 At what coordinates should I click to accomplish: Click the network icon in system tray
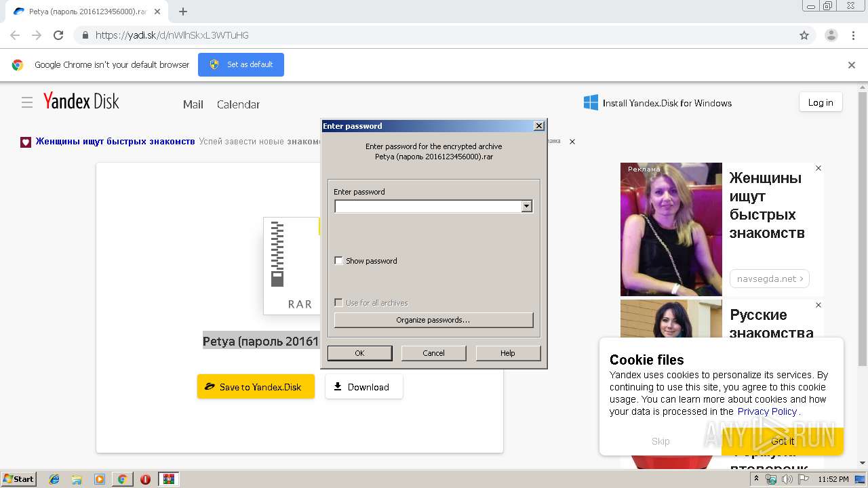coord(771,479)
